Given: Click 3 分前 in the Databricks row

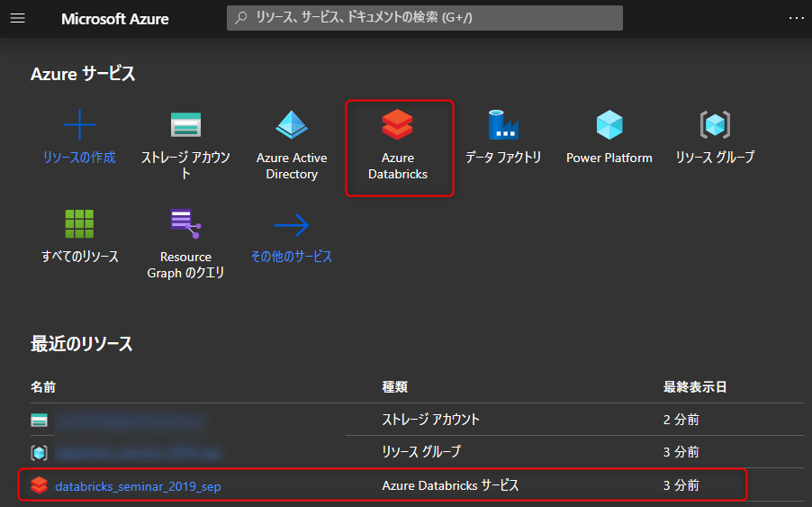Looking at the screenshot, I should (681, 485).
